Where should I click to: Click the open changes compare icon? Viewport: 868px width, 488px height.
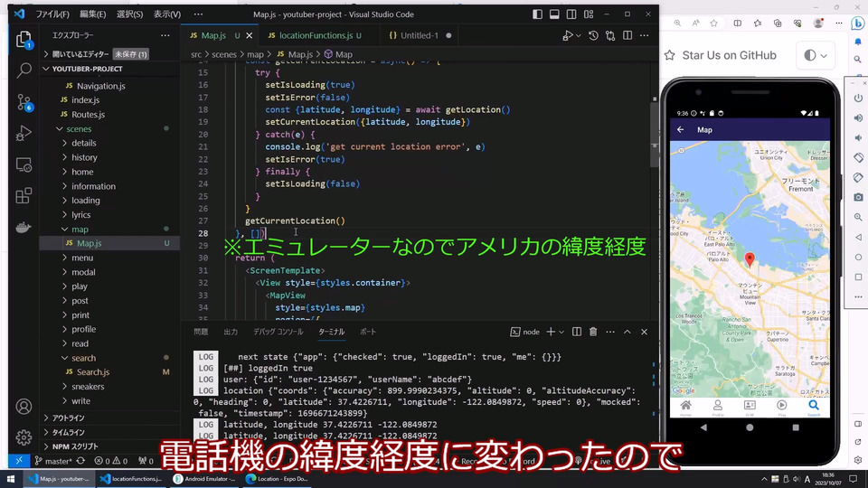pos(610,35)
